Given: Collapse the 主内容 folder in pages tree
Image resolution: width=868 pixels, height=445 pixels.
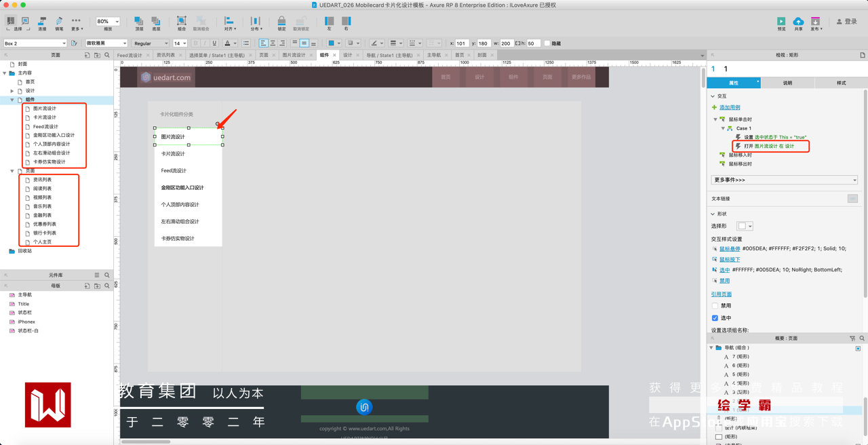Looking at the screenshot, I should (x=5, y=73).
